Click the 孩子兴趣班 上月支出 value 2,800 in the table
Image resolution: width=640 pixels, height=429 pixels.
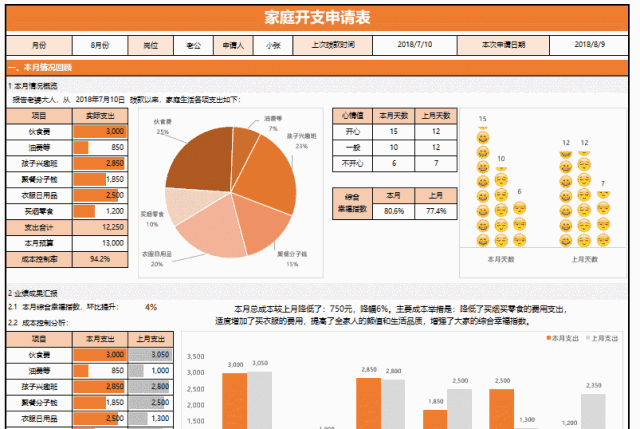click(x=151, y=387)
